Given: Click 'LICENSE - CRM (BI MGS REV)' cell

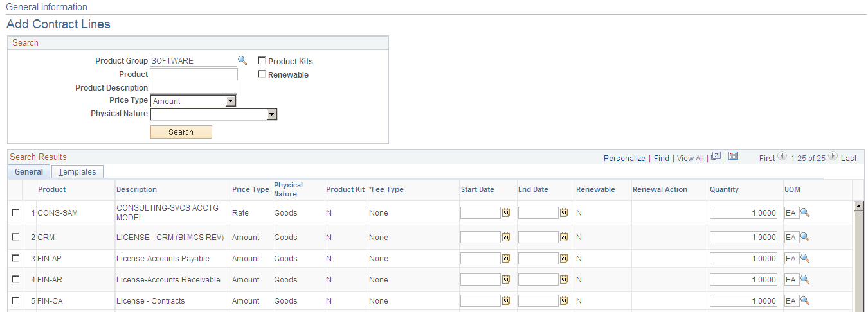Looking at the screenshot, I should click(170, 237).
